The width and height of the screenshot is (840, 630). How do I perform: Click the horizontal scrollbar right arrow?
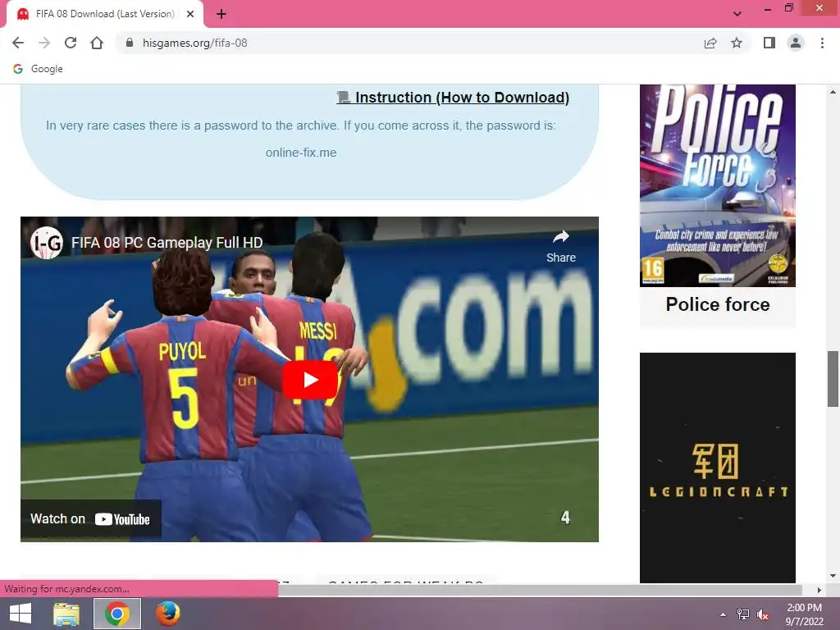click(819, 590)
